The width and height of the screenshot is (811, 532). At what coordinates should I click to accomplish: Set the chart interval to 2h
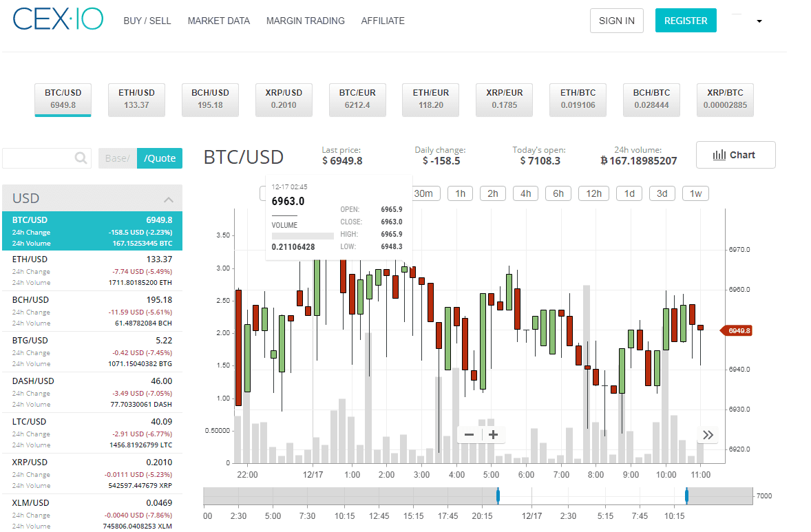(x=493, y=193)
